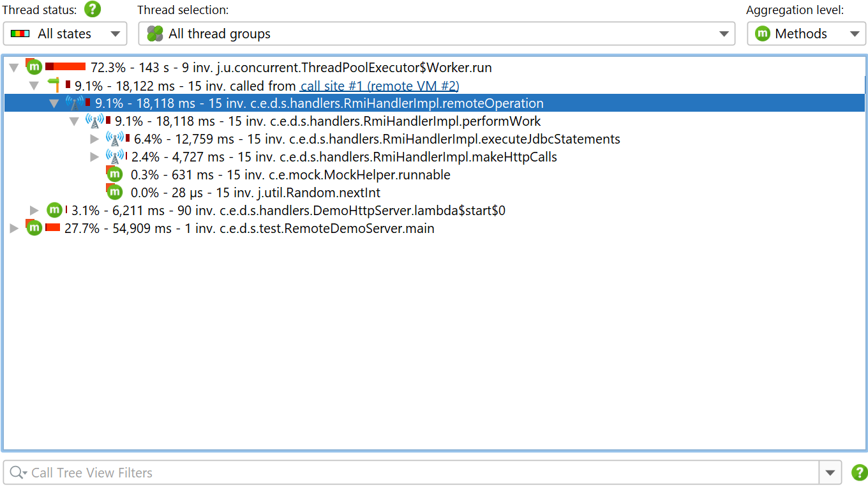Click remote icon of RmiHandlerImpl.remoteOperation
Image resolution: width=868 pixels, height=487 pixels.
75,103
